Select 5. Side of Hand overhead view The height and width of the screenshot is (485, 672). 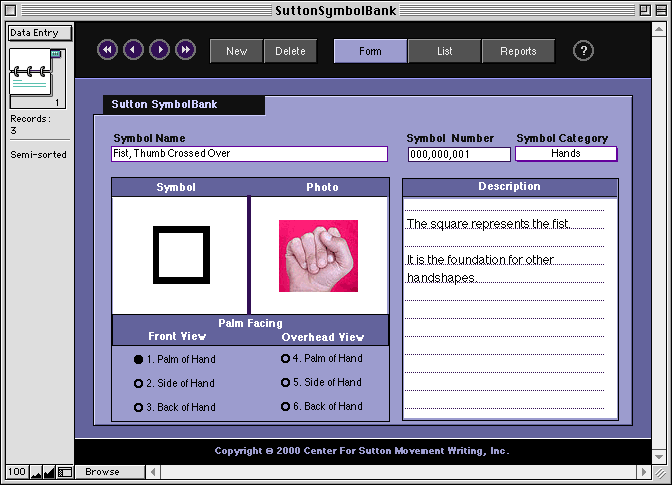point(321,382)
